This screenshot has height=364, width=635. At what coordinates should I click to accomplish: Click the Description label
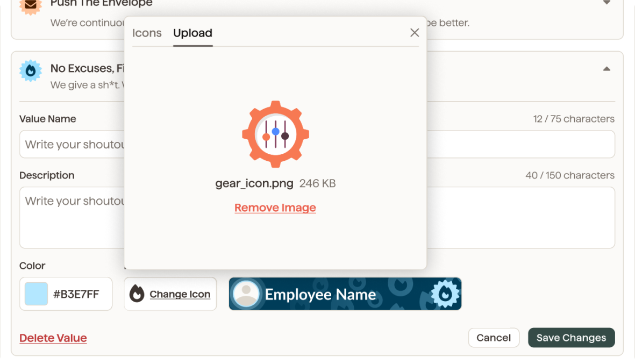coord(47,175)
